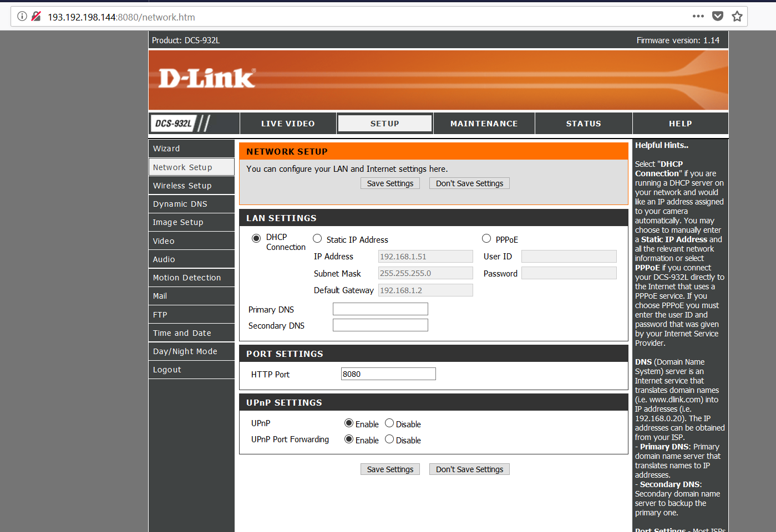776x532 pixels.
Task: Open the page actions three-dot menu
Action: pos(698,16)
